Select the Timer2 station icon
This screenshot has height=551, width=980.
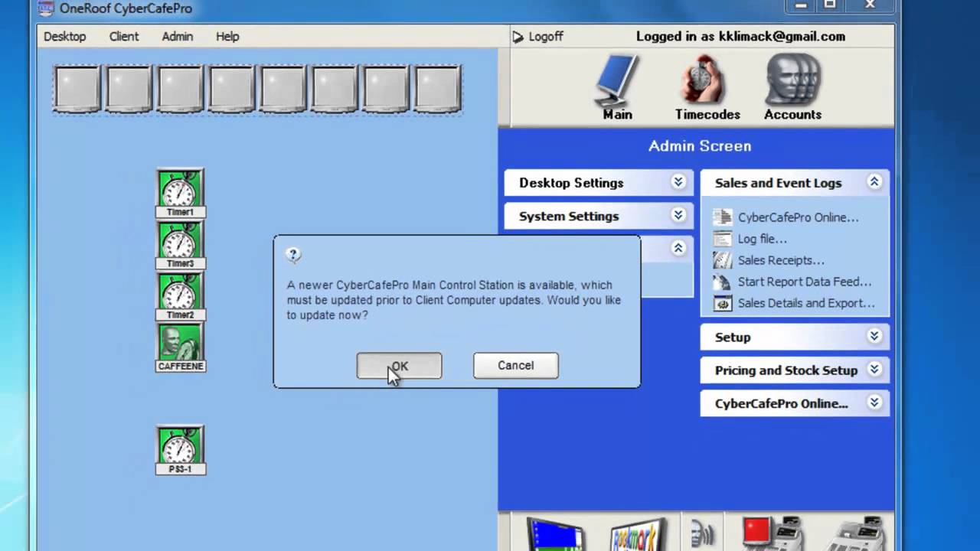pos(181,296)
